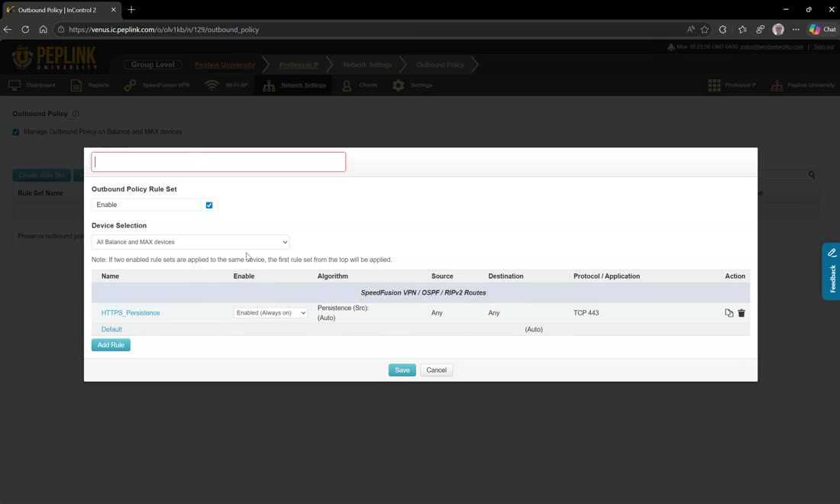Image resolution: width=840 pixels, height=504 pixels.
Task: Open the Device Selection dropdown
Action: click(190, 242)
